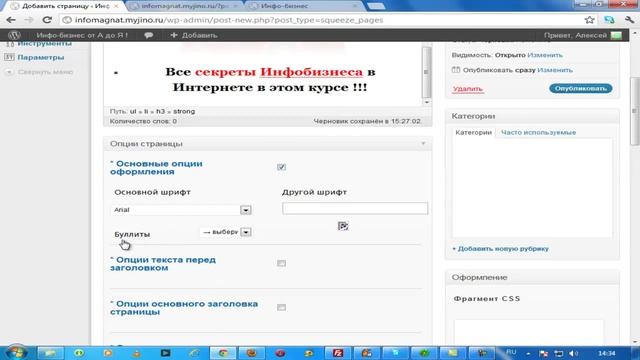Open Инфо-бизнес от А до Я site menu
640x360 pixels.
point(82,35)
